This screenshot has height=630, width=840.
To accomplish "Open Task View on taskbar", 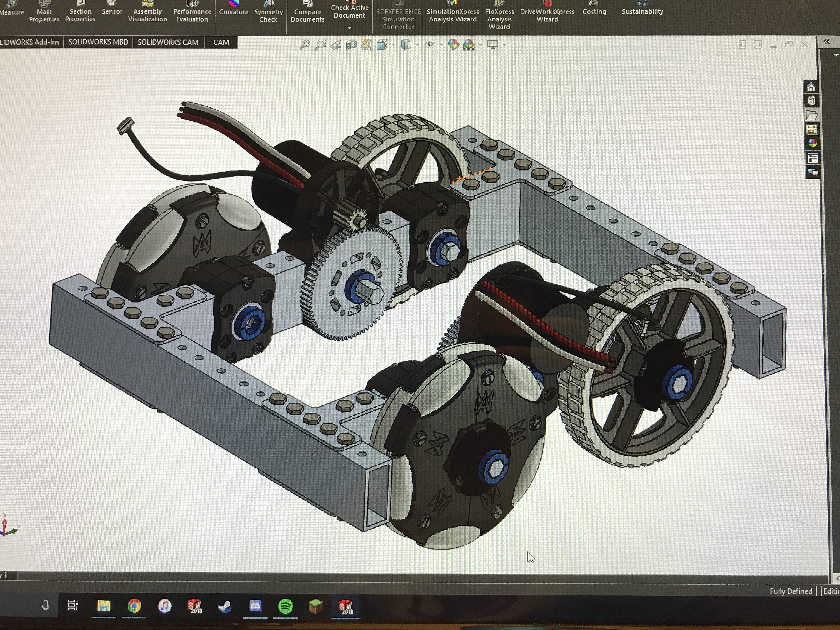I will point(72,605).
